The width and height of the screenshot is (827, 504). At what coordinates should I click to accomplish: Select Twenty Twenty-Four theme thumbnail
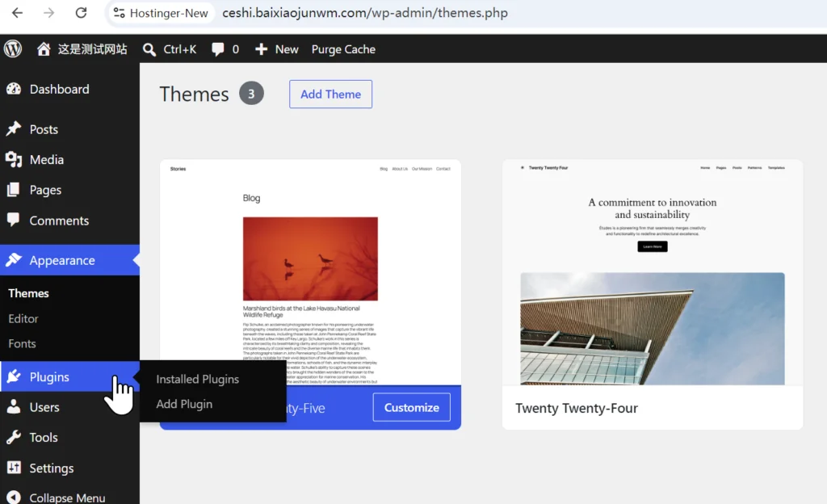click(x=653, y=272)
